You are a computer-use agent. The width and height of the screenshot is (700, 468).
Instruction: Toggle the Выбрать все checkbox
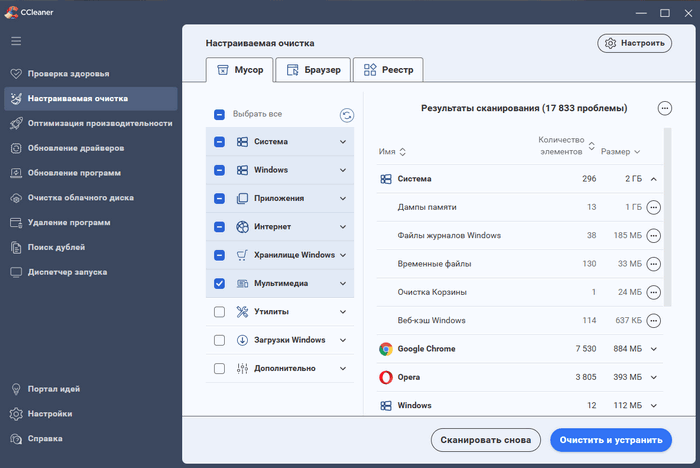tap(219, 115)
